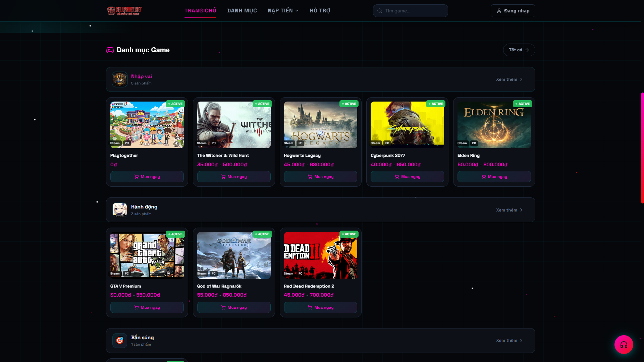Go to the TRANG CHỦ tab
The height and width of the screenshot is (362, 644).
click(200, 11)
